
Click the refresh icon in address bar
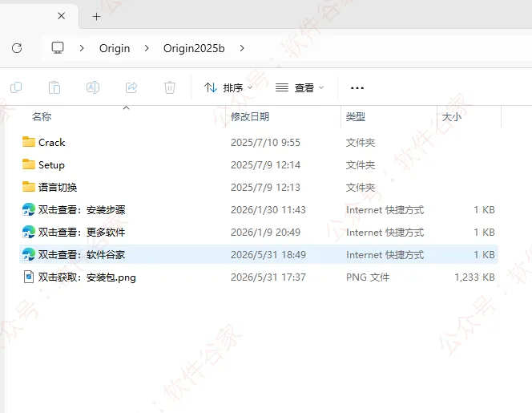(x=17, y=48)
